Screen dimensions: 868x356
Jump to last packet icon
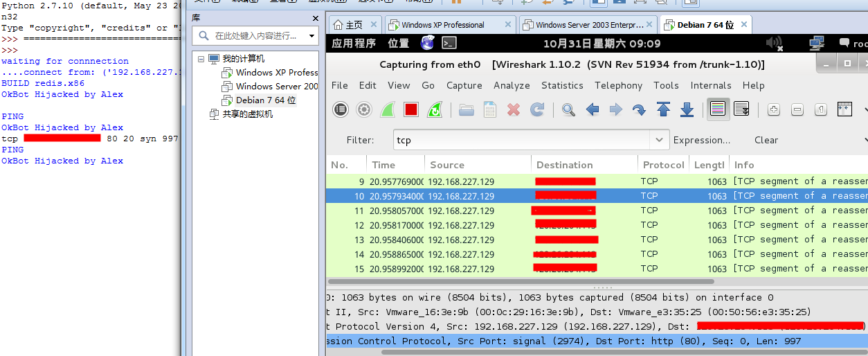[x=687, y=109]
